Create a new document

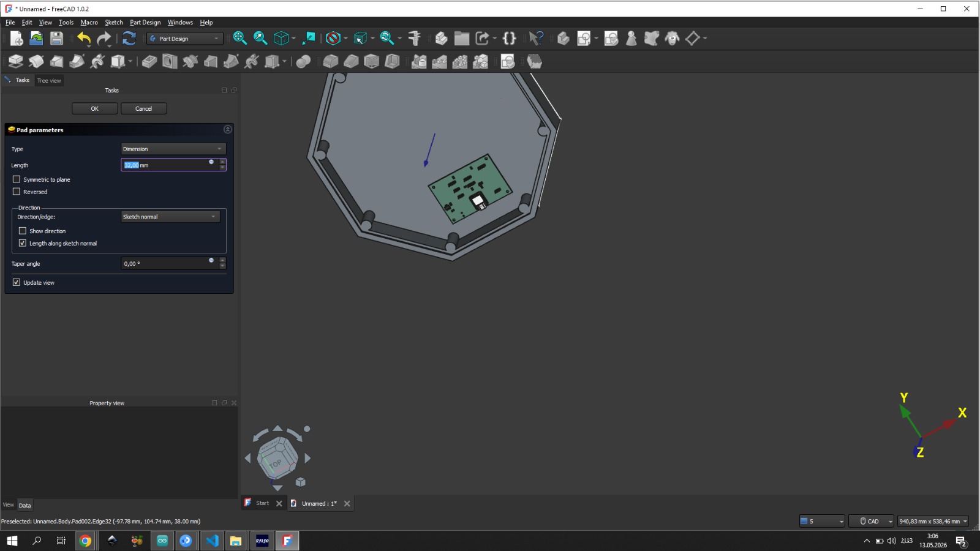[17, 39]
